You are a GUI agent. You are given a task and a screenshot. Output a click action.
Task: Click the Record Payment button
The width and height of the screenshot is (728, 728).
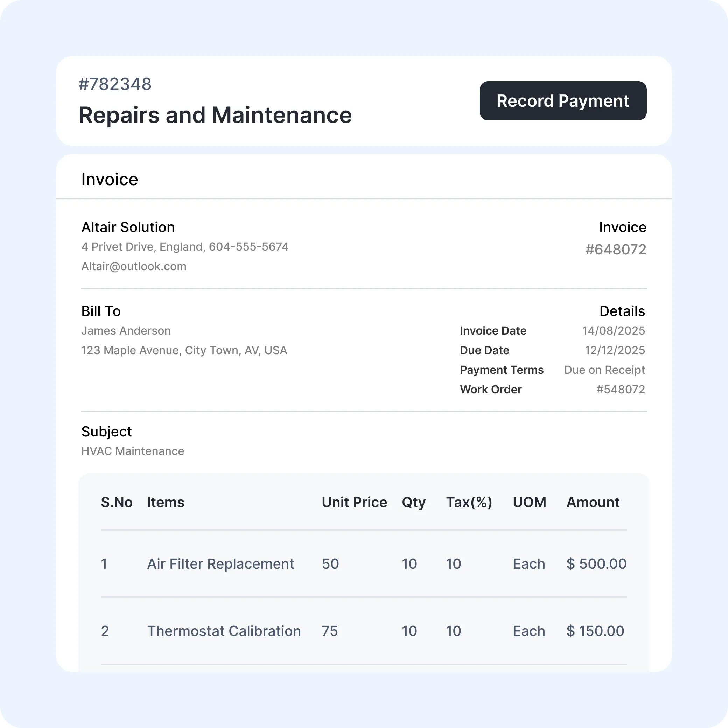tap(562, 101)
